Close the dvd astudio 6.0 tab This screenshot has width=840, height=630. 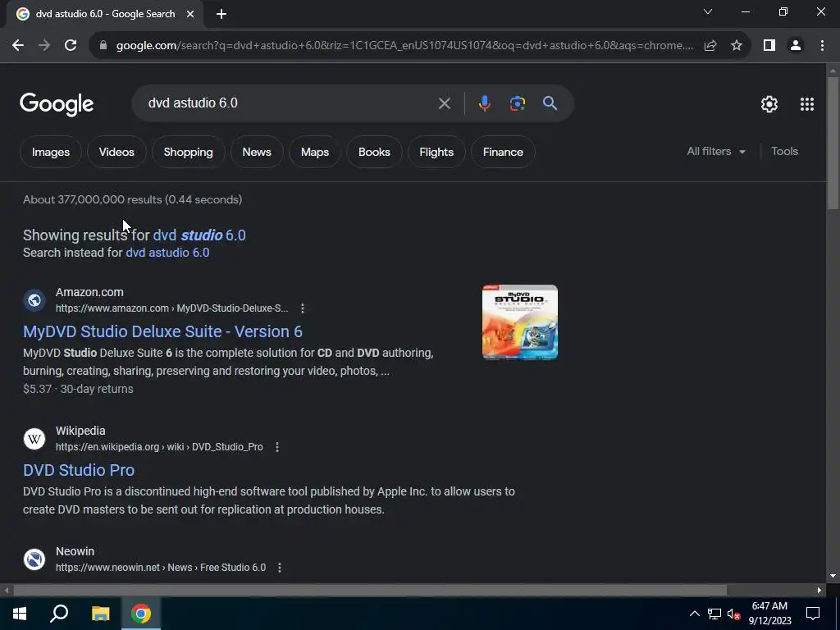[x=190, y=15]
